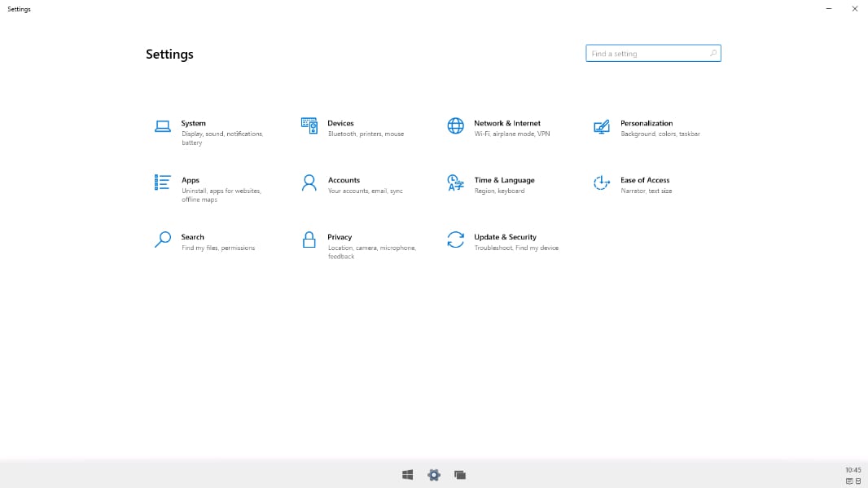Click the 'Update & Security' label text

point(505,237)
